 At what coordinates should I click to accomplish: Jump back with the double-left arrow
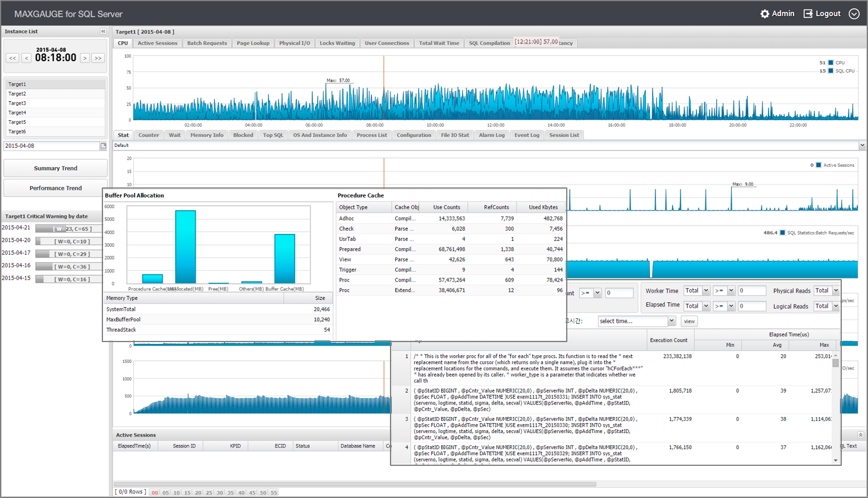coord(13,58)
